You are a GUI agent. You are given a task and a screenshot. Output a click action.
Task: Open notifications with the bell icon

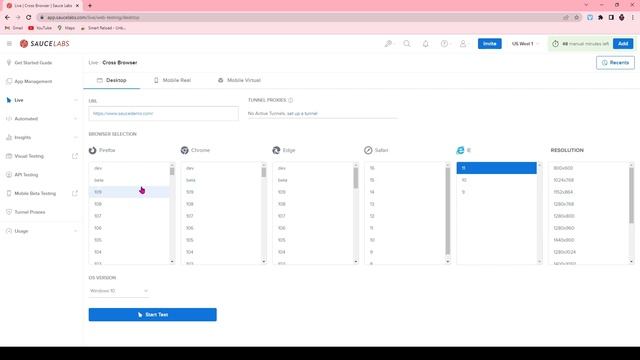(x=425, y=44)
